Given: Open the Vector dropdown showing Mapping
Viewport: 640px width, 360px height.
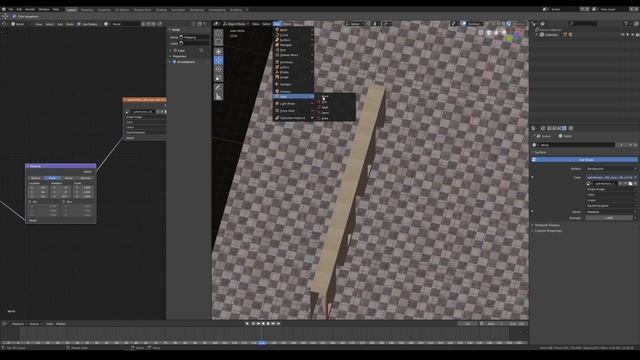Looking at the screenshot, I should [611, 212].
